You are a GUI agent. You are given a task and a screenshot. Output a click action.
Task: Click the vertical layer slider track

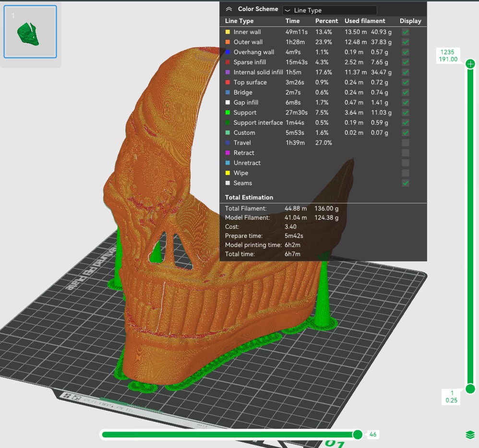tap(470, 226)
